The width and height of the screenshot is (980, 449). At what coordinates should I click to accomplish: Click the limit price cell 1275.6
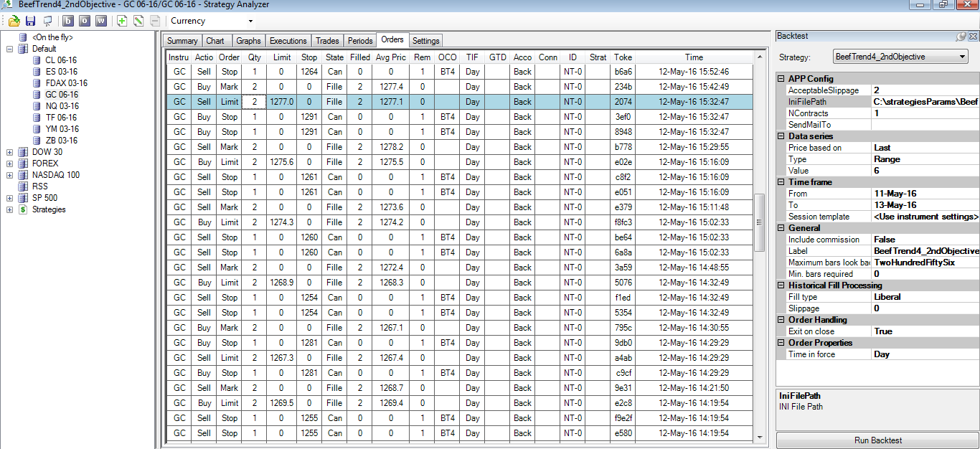282,162
